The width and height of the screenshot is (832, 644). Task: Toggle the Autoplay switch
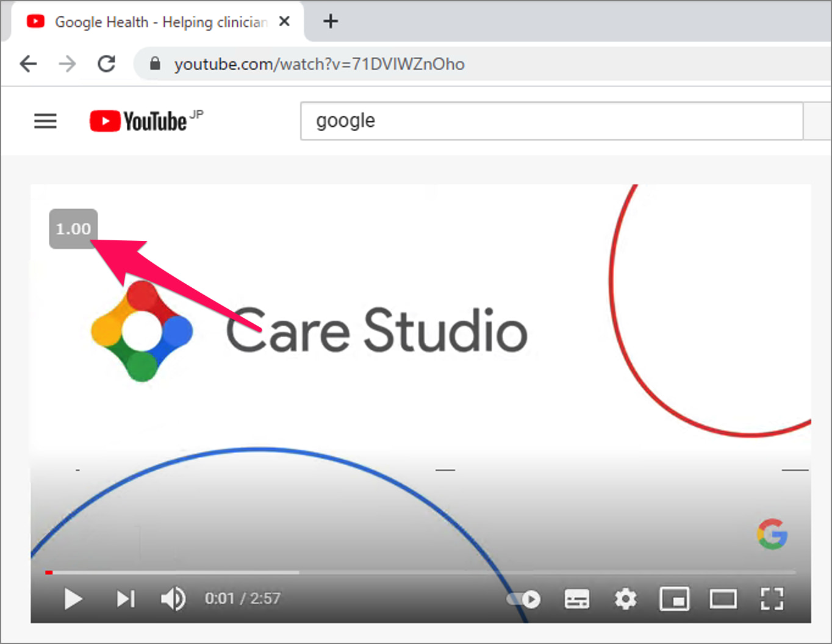(523, 599)
